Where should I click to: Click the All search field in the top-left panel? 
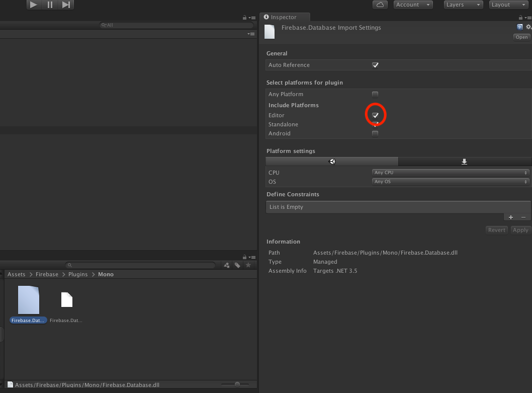tap(176, 25)
